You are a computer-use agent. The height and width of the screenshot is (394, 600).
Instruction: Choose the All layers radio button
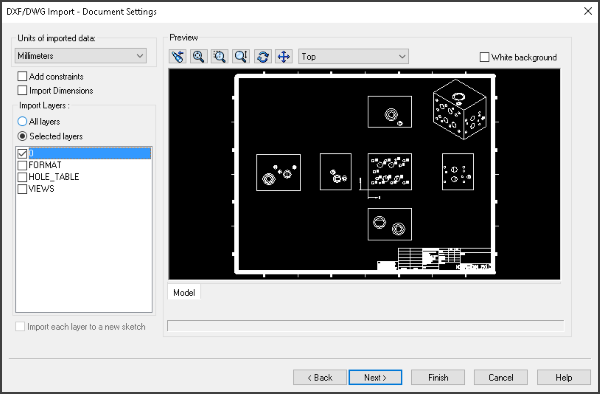coord(22,122)
